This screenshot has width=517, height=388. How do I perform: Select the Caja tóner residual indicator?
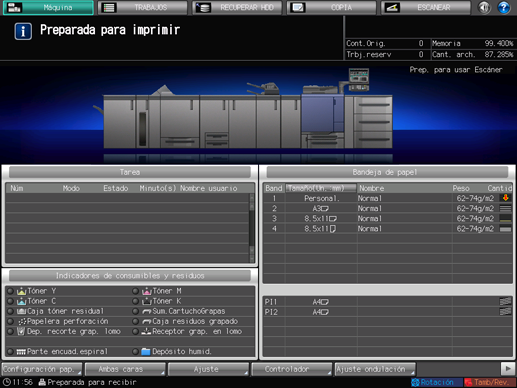pos(10,311)
